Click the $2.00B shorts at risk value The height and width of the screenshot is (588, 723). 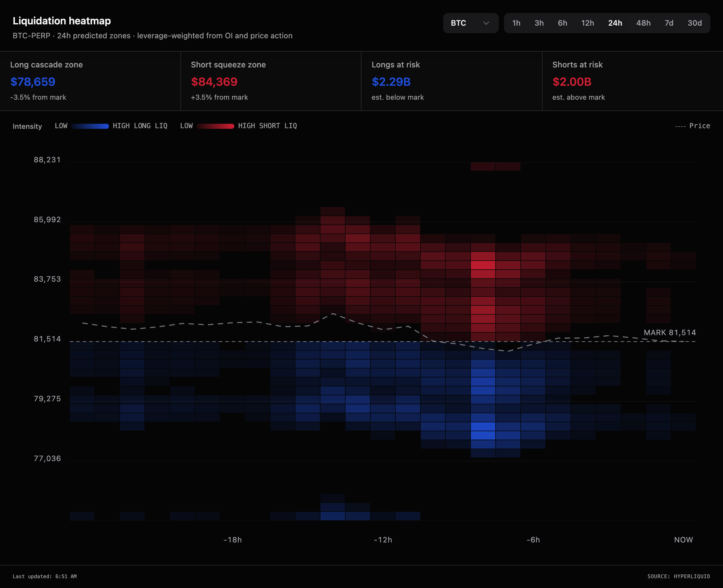coord(572,82)
